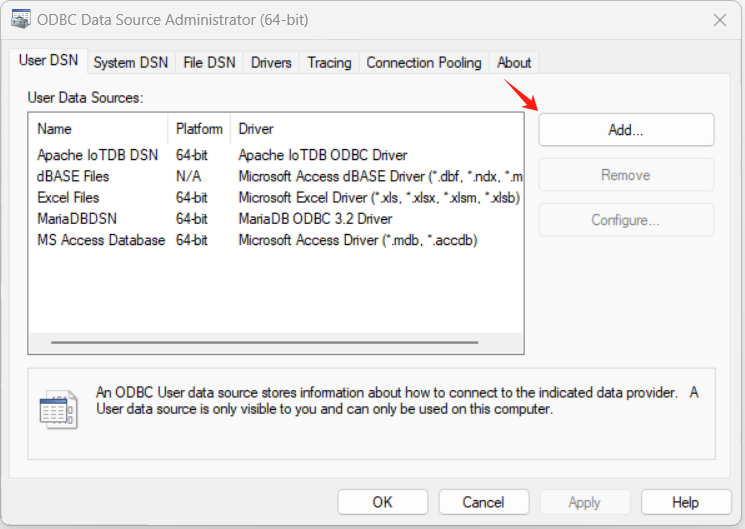745x529 pixels.
Task: Pick the MS Access Database entry
Action: 101,240
